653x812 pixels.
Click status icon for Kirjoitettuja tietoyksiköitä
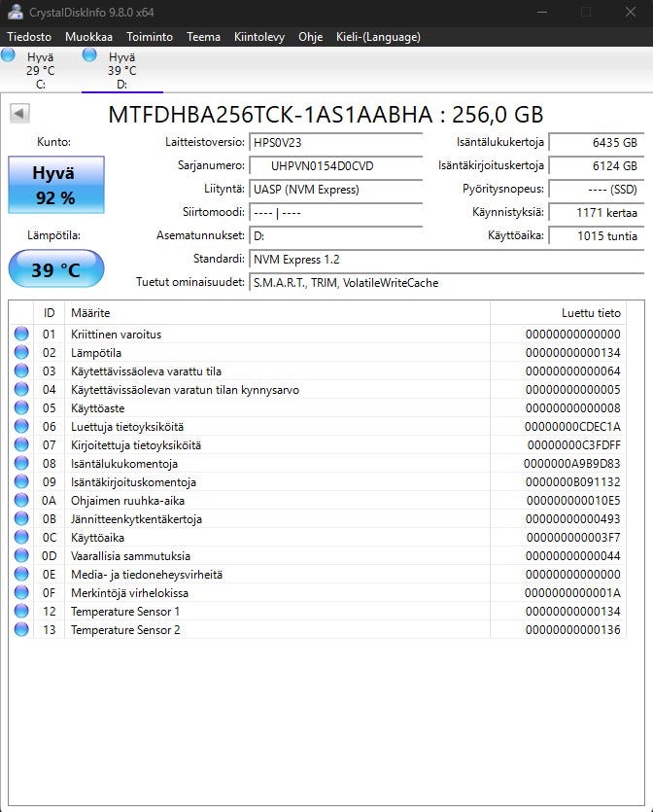tap(21, 444)
